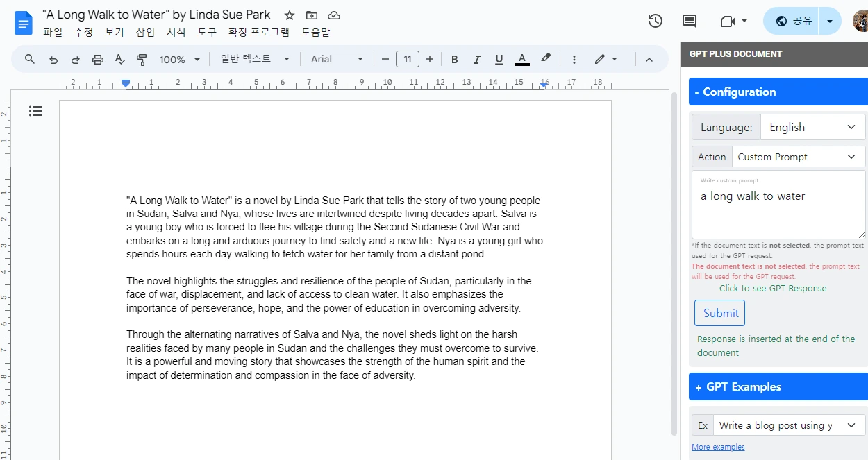
Task: Open the share options dropdown arrow
Action: (830, 21)
